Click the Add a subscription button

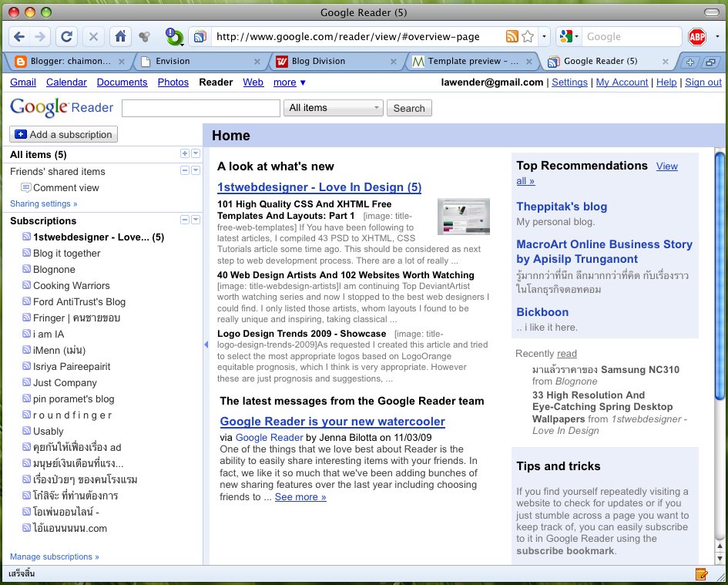[64, 134]
